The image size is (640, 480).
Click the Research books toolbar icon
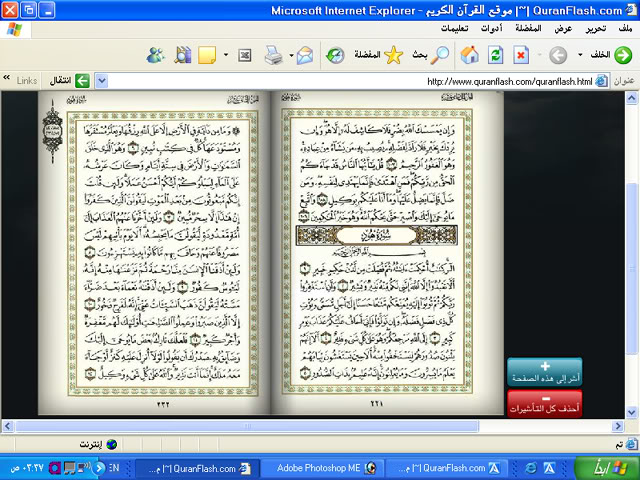click(x=182, y=55)
